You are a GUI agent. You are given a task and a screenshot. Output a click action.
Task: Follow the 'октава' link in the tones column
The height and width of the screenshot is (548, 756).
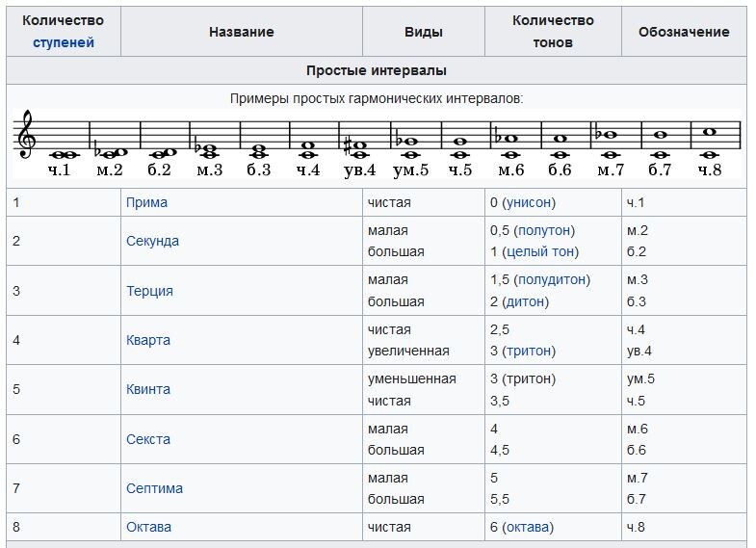pos(528,527)
